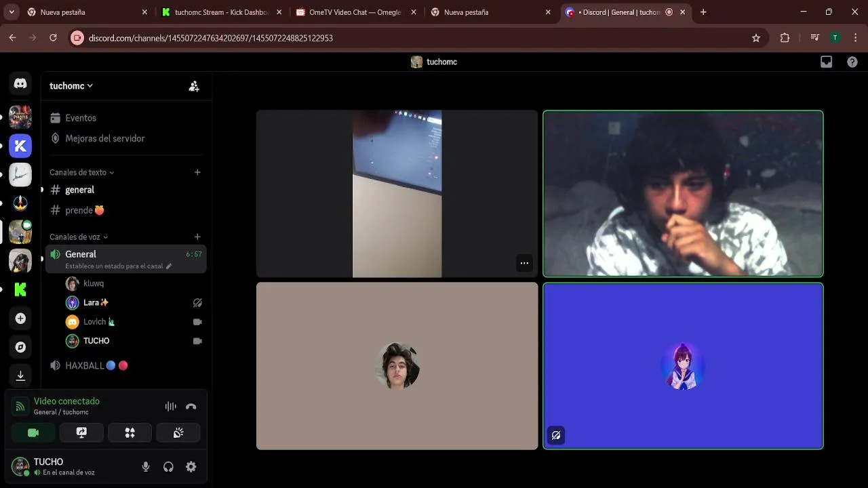Switch to Discord General tab
Screen dimensions: 868x488
[625, 12]
